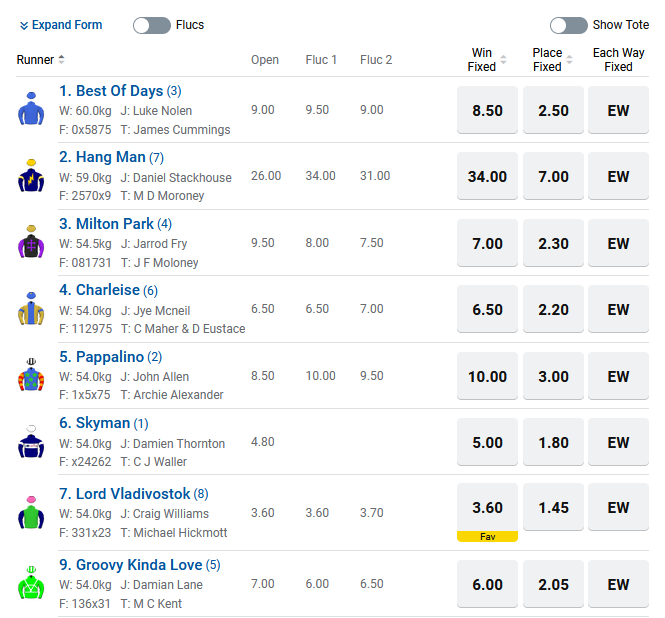Click Pappalino jockey silks icon
This screenshot has width=665, height=618.
[32, 375]
